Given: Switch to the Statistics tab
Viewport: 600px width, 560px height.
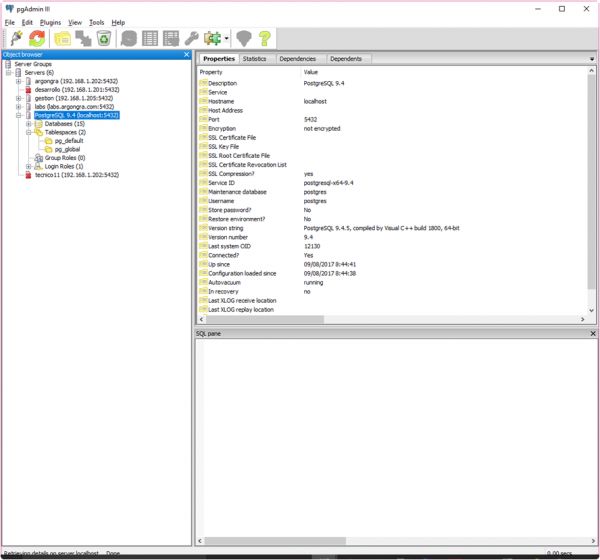Looking at the screenshot, I should (254, 59).
